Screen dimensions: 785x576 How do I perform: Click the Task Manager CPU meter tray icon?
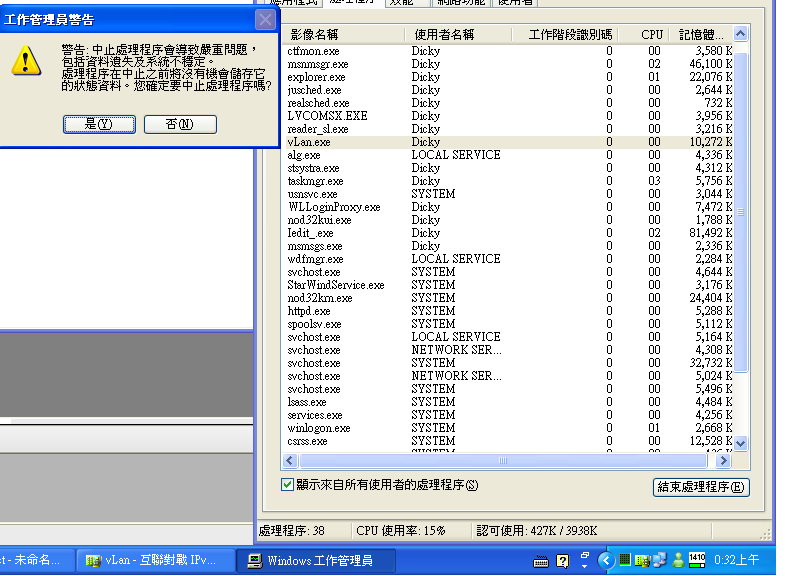624,560
